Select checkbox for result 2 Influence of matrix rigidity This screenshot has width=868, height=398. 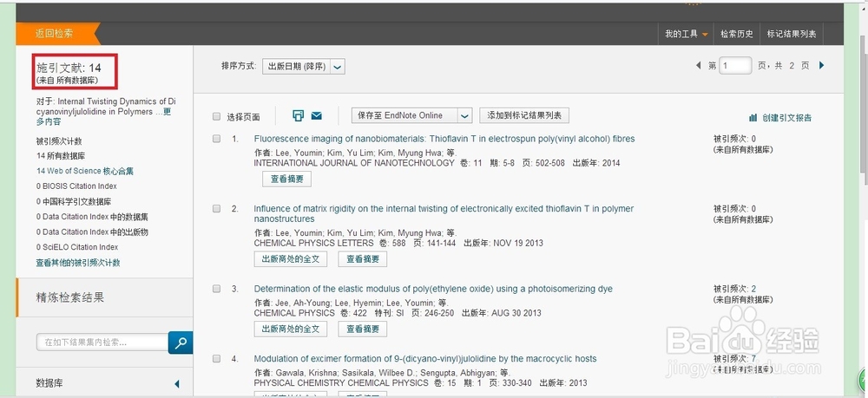[x=216, y=208]
